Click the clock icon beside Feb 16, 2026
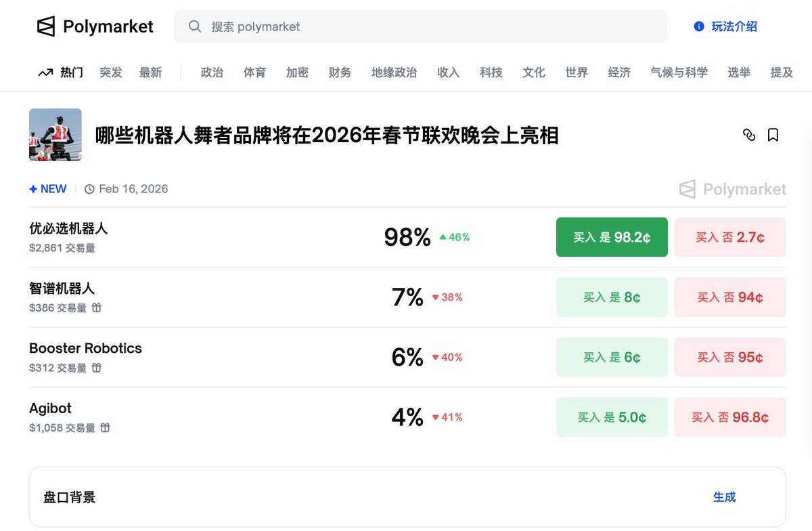Screen dimensions: 812x531 click(x=89, y=189)
